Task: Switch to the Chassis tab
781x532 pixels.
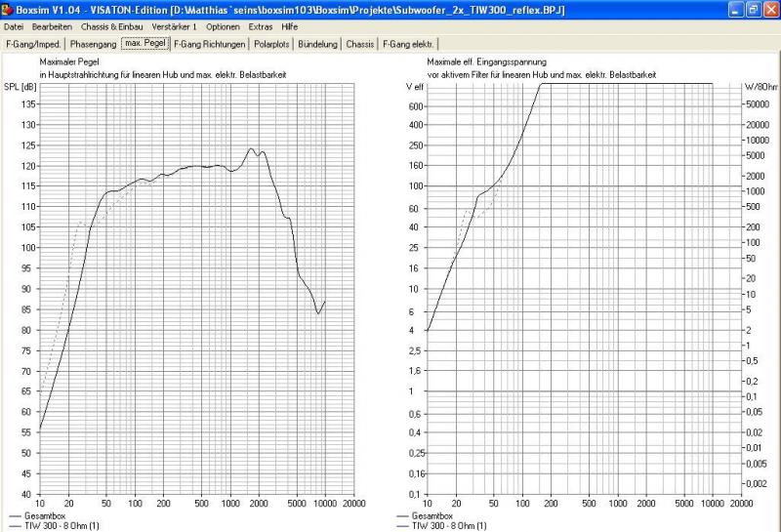Action: coord(359,44)
